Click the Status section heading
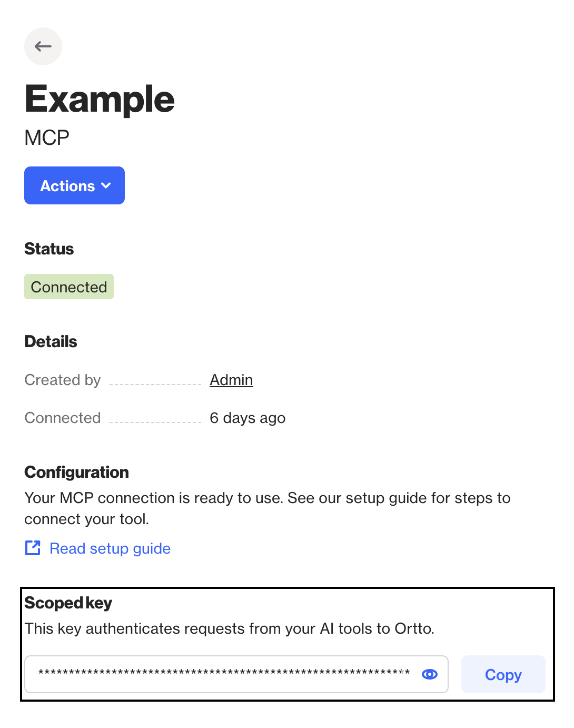 pos(49,249)
